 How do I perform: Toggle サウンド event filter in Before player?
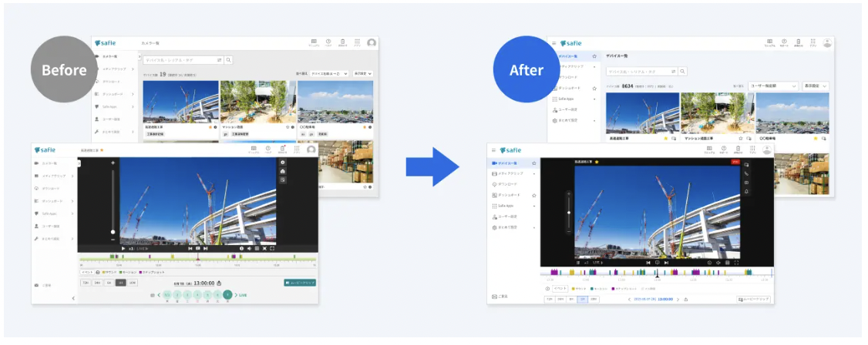click(x=107, y=273)
